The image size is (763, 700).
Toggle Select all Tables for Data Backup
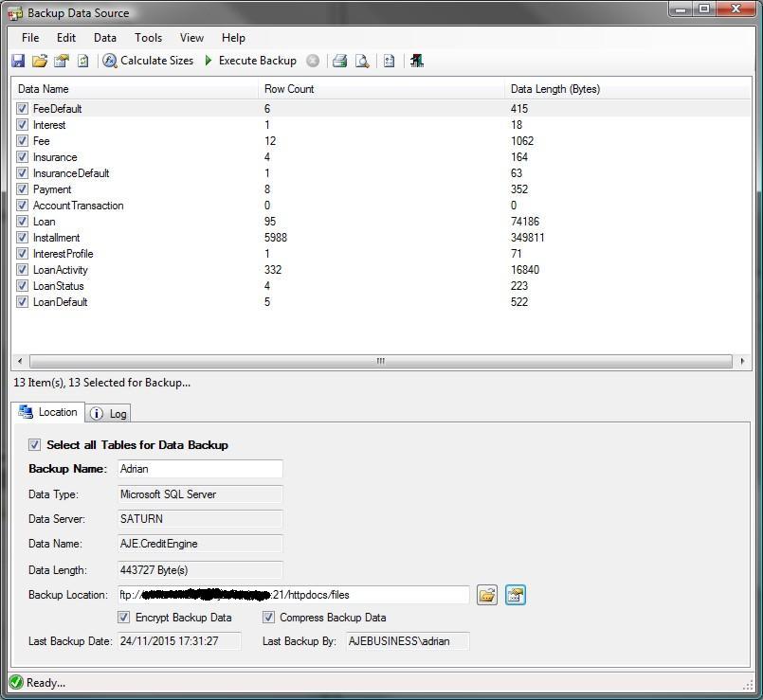point(35,444)
